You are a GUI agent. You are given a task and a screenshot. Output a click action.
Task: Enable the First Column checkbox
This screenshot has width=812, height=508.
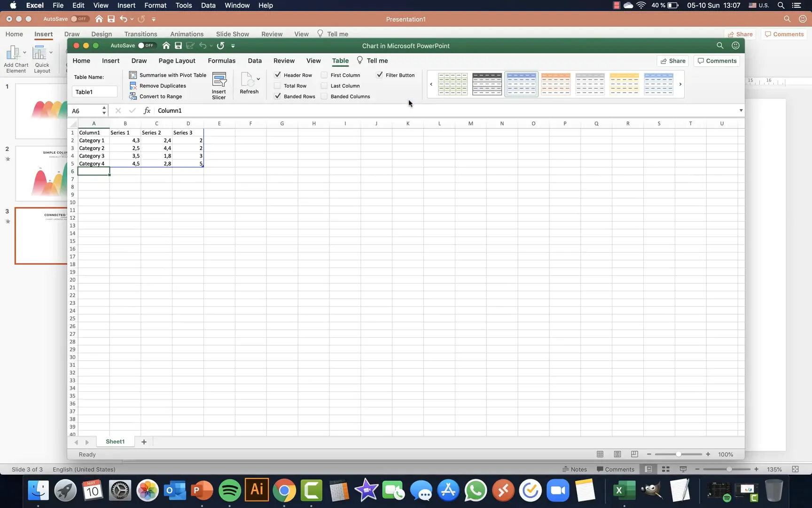click(324, 75)
